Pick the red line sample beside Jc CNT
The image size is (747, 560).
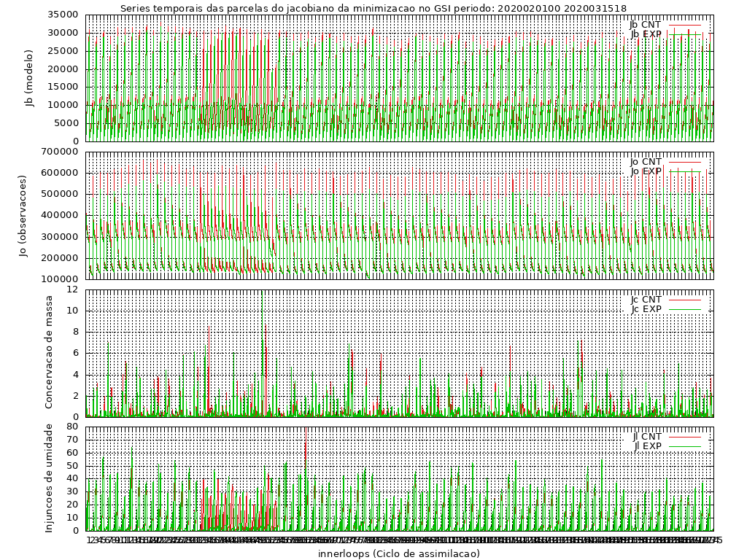(685, 300)
